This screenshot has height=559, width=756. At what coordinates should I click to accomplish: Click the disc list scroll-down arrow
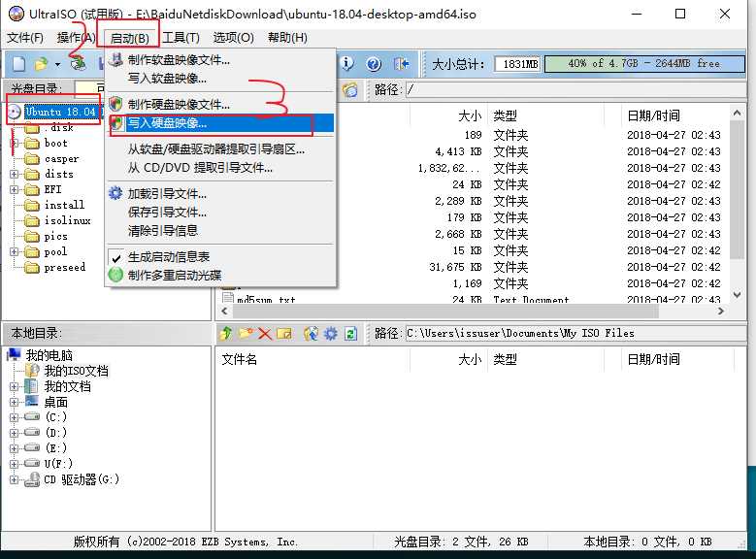pos(737,294)
